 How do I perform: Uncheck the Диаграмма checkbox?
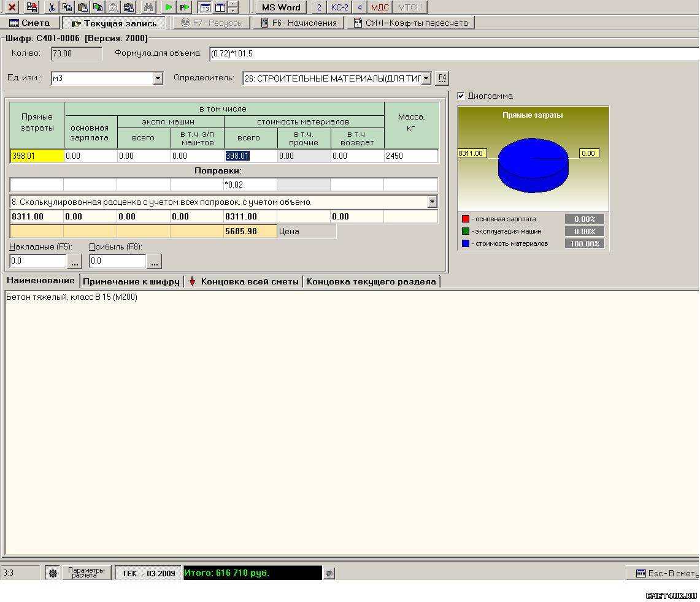click(x=461, y=96)
